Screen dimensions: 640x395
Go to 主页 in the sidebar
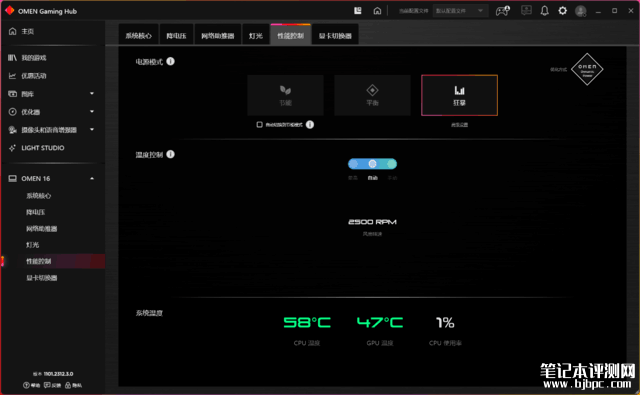pos(28,31)
